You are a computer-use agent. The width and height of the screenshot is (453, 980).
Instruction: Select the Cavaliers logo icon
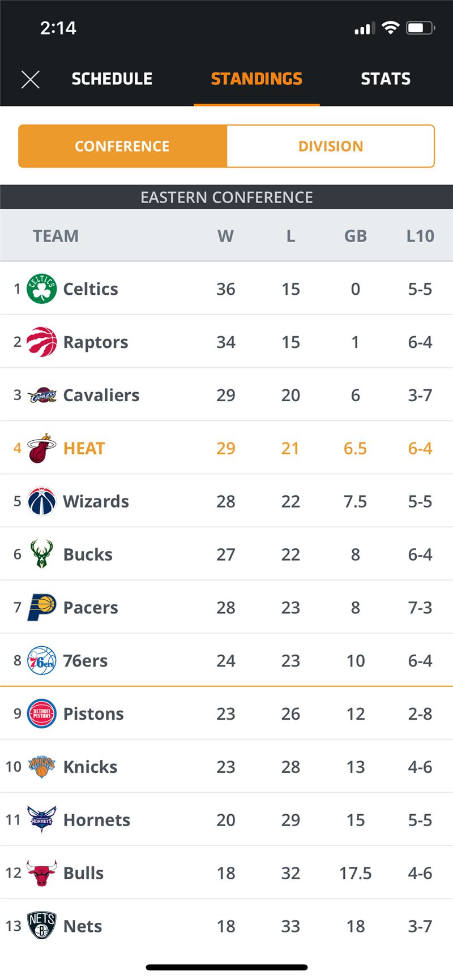[41, 395]
